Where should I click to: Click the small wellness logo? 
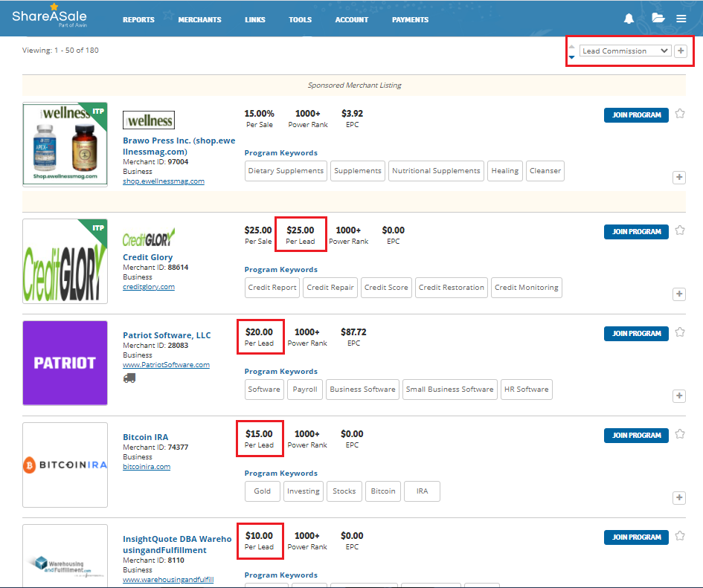149,120
